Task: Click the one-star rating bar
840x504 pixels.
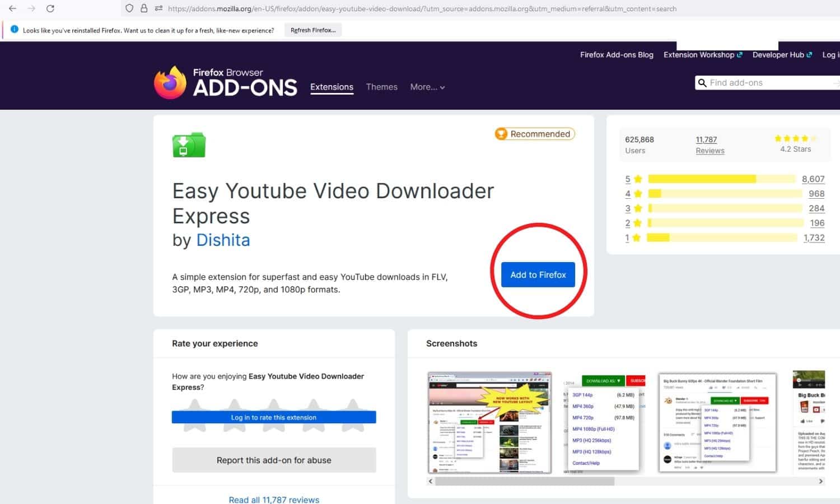Action: tap(722, 237)
